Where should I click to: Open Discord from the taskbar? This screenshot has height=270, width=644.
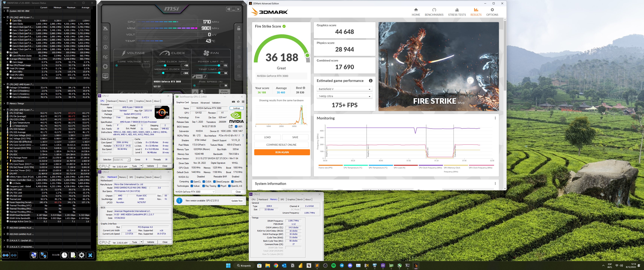(x=350, y=265)
